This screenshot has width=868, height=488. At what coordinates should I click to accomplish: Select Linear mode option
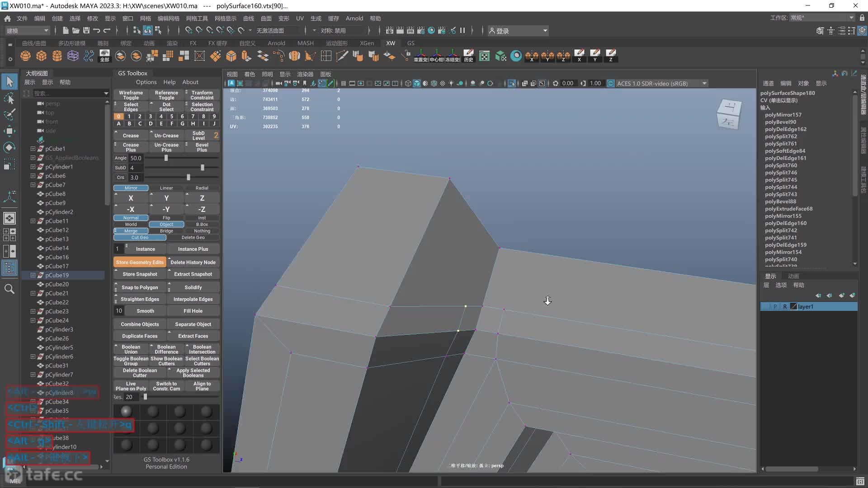pos(166,188)
